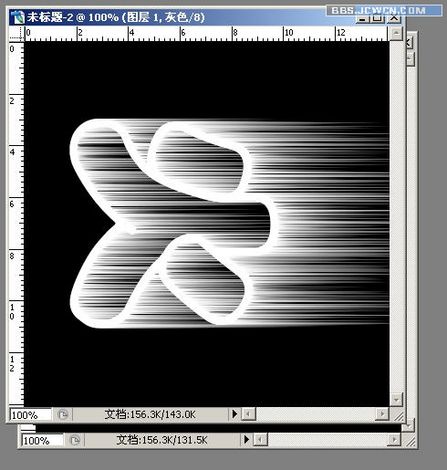Click the front window's vertical scrollbar up arrow

[x=396, y=34]
